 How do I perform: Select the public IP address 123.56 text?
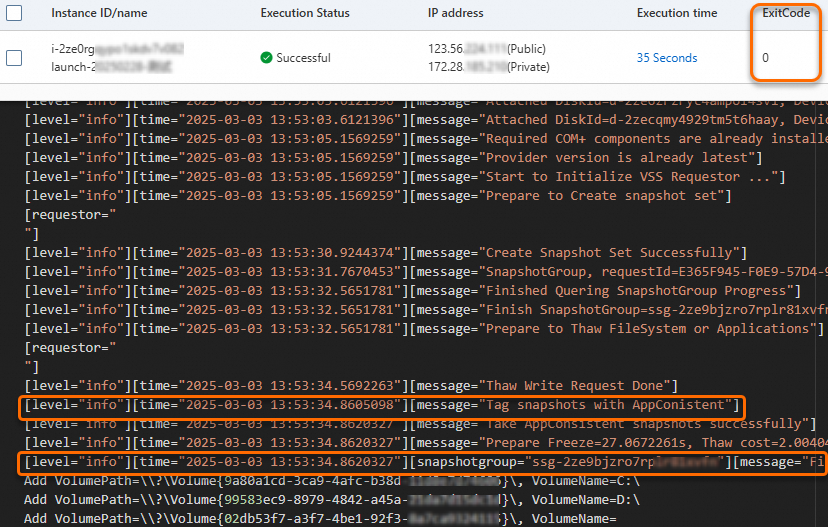(487, 49)
